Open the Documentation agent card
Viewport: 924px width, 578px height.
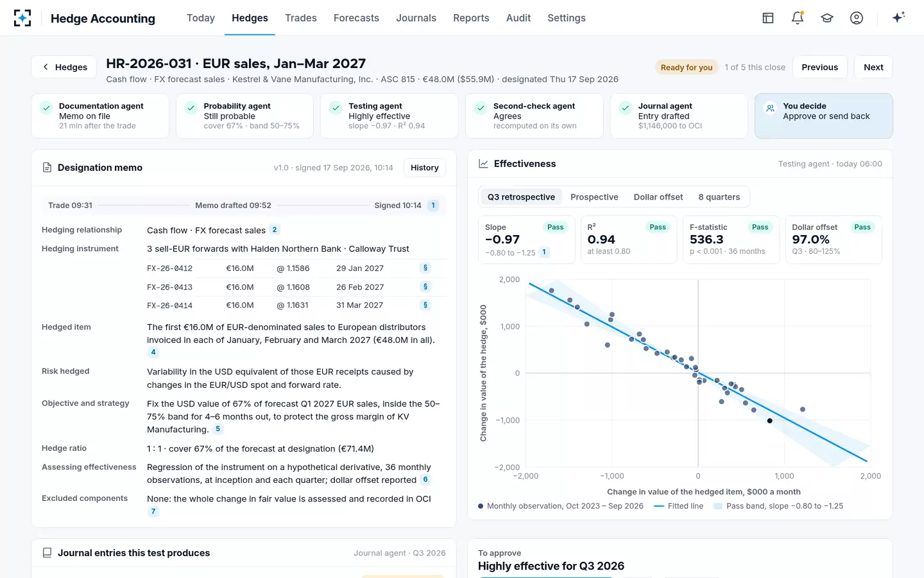click(x=100, y=116)
